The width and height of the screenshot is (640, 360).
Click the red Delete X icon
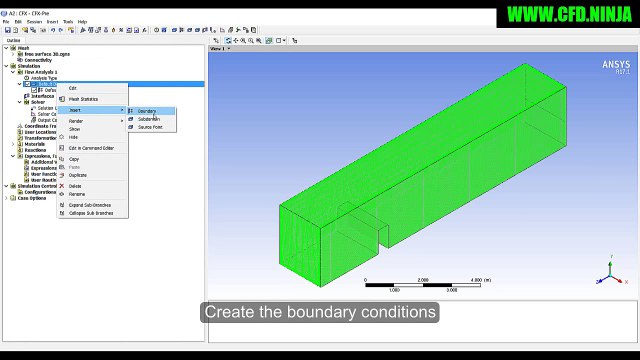point(62,186)
